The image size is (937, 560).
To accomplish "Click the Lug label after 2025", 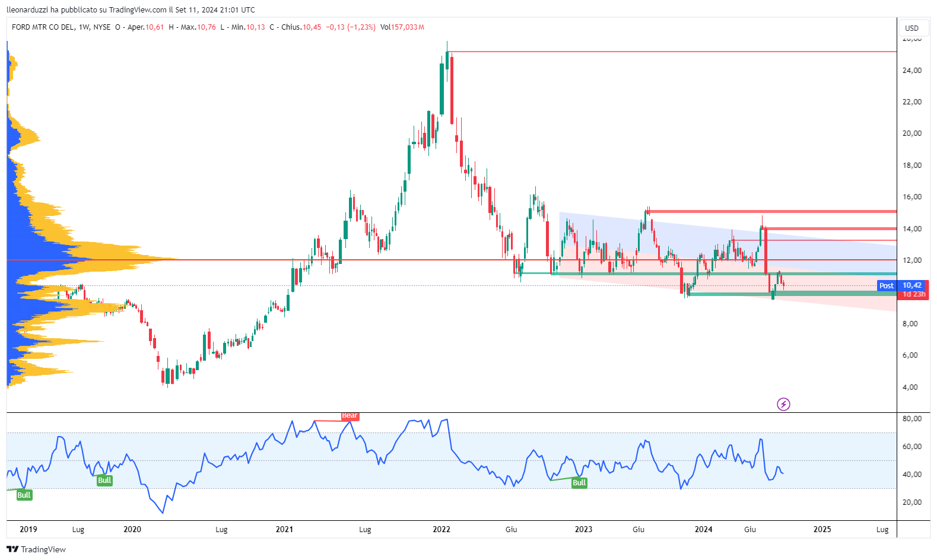I will point(882,530).
